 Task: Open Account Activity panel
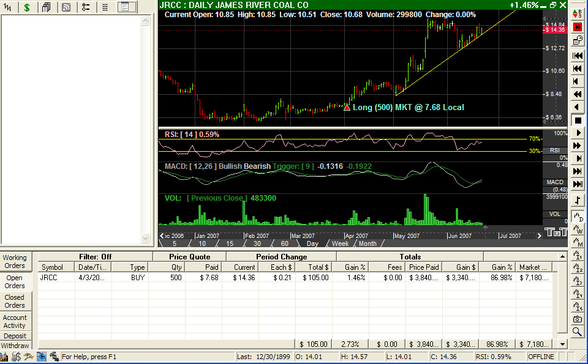point(15,322)
